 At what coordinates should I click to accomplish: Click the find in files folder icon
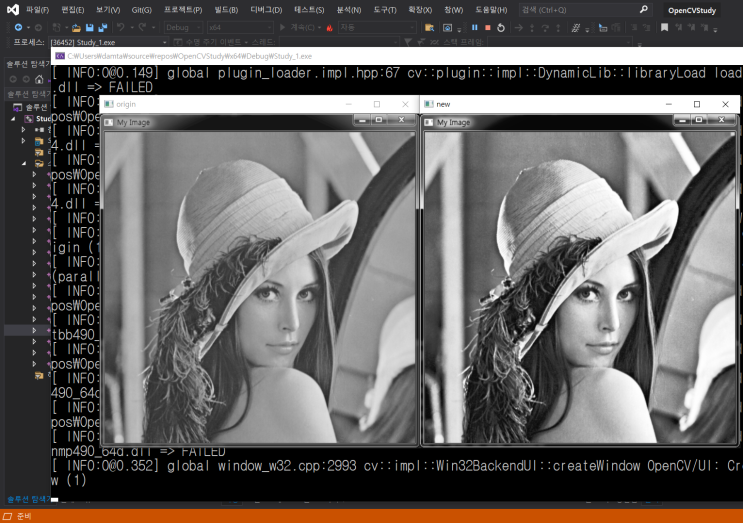[429, 28]
